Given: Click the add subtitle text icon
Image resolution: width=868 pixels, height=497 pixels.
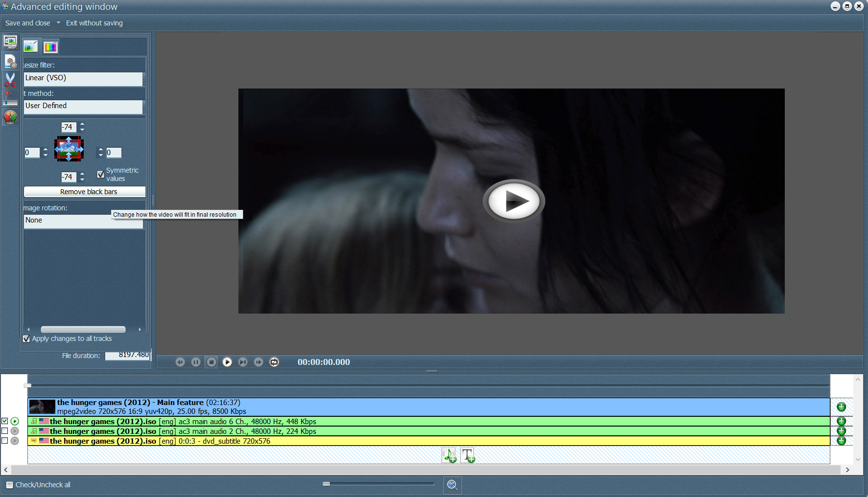Looking at the screenshot, I should pyautogui.click(x=468, y=455).
